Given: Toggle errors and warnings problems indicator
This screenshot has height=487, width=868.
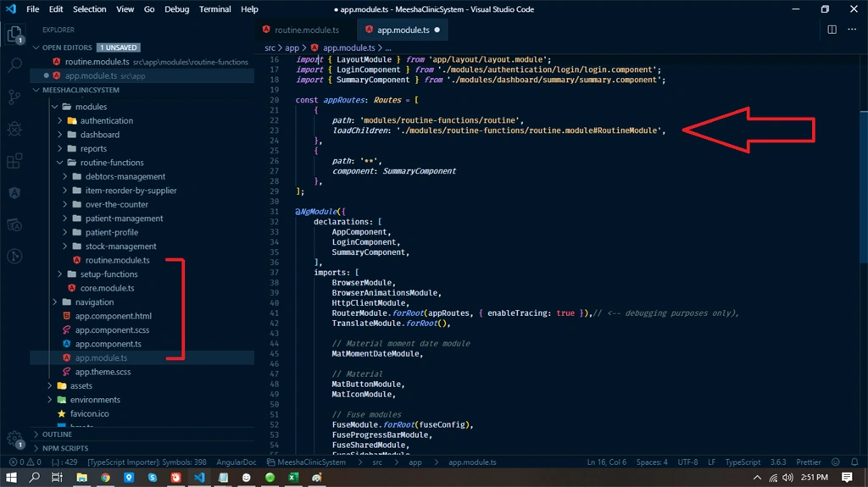Looking at the screenshot, I should click(25, 462).
